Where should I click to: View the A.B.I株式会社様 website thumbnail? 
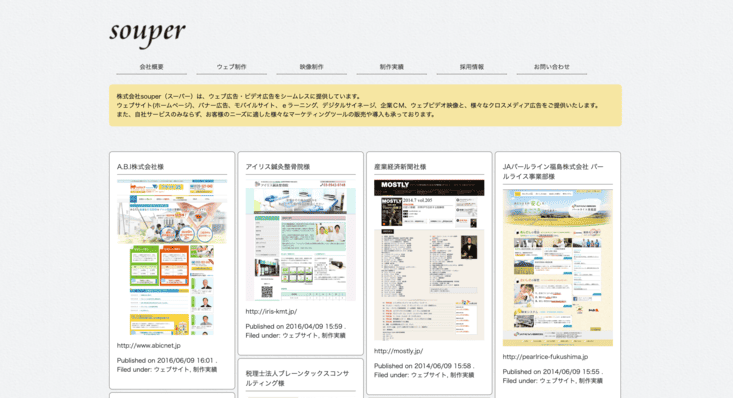pos(172,257)
